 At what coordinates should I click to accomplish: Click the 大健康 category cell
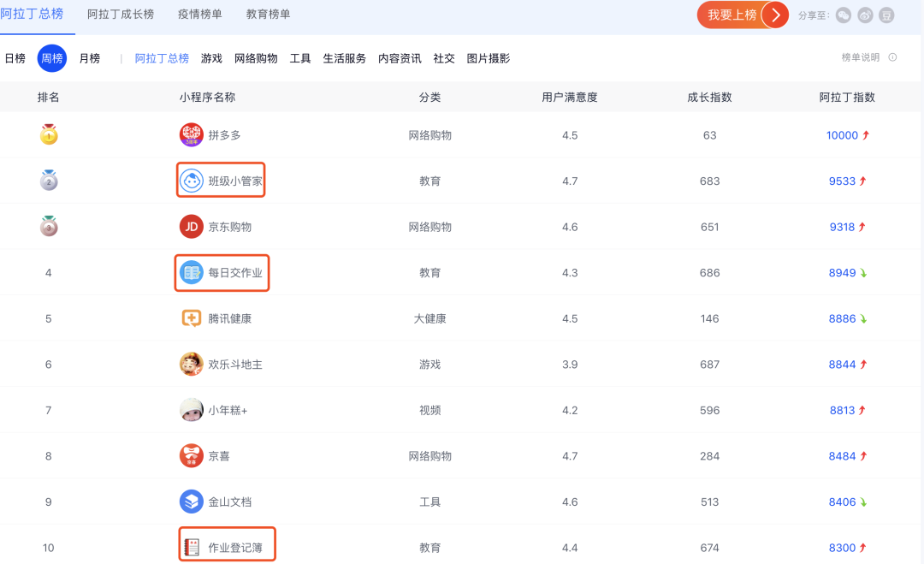click(x=429, y=319)
